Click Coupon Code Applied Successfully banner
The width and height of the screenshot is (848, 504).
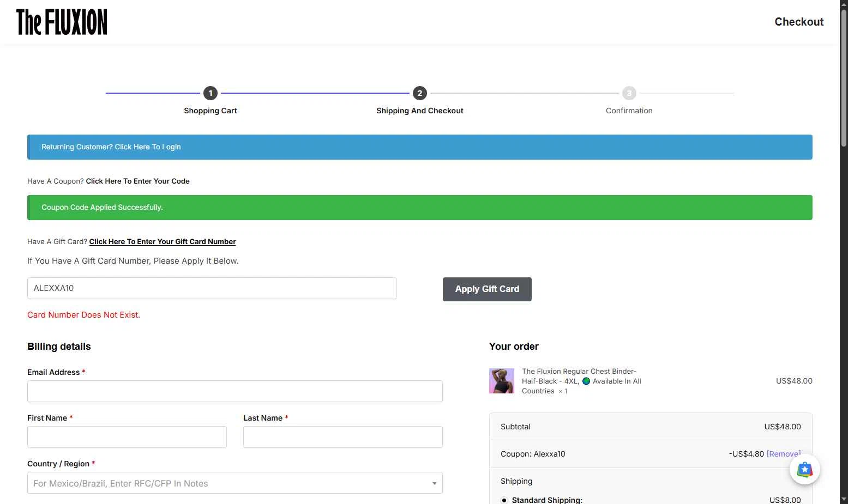tap(420, 208)
